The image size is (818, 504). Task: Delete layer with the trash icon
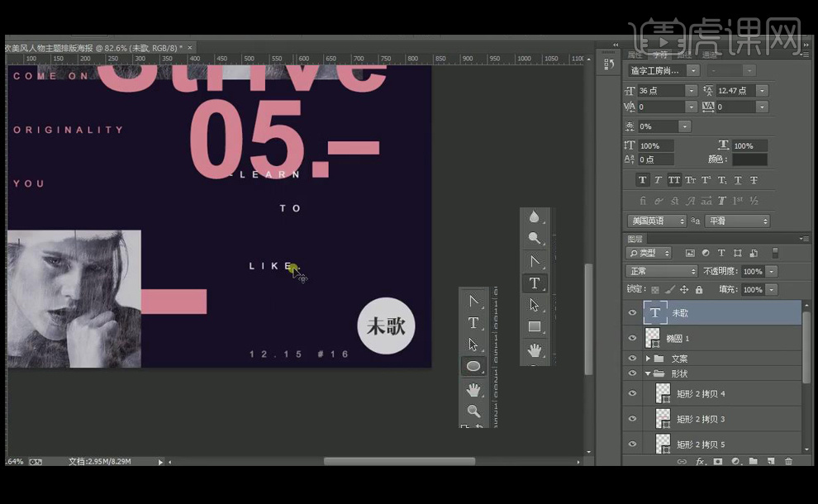789,461
